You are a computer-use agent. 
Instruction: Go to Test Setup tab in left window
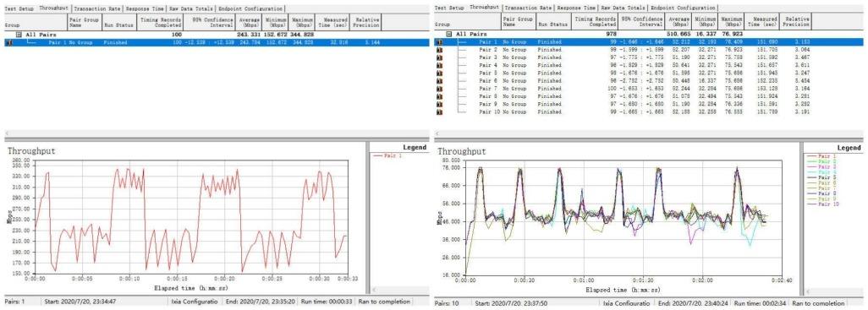pyautogui.click(x=19, y=8)
